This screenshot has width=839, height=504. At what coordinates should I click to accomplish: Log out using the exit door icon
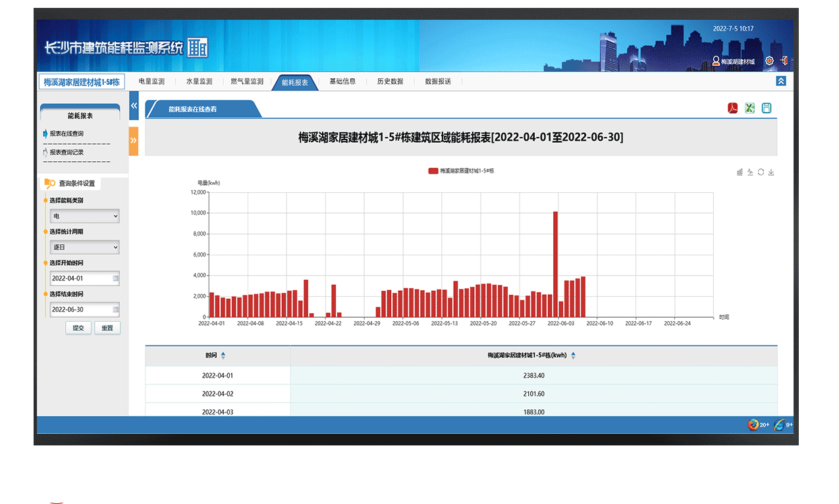pyautogui.click(x=783, y=60)
